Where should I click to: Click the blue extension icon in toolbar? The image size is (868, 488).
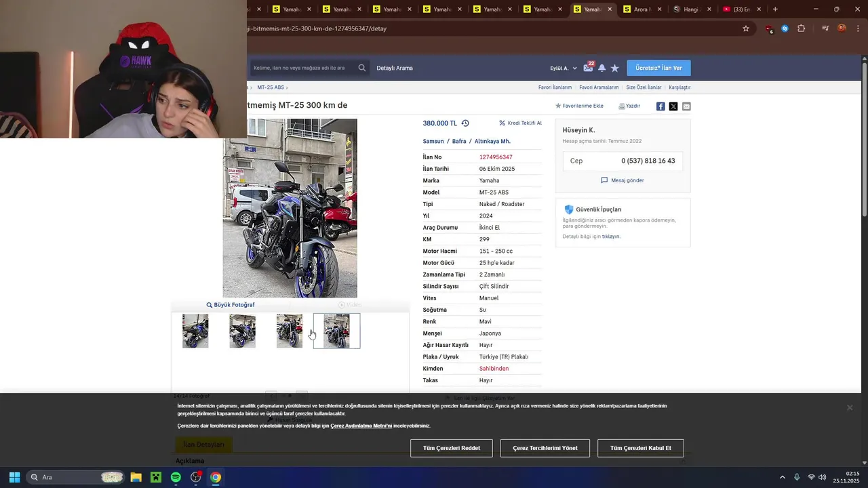(785, 28)
